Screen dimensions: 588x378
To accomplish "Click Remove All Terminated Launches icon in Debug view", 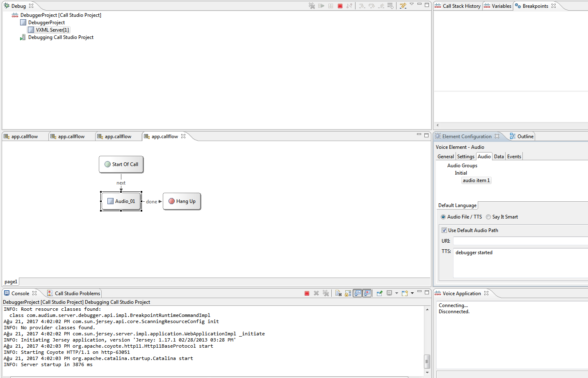I will [312, 6].
